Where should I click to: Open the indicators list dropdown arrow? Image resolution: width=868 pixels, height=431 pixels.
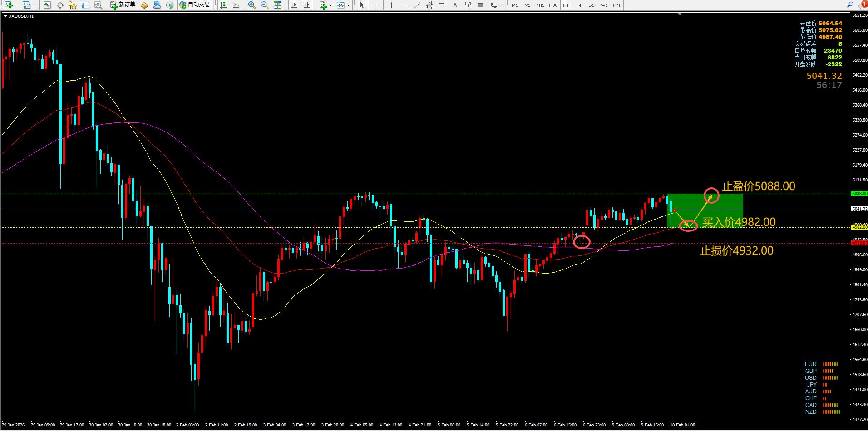(x=330, y=5)
